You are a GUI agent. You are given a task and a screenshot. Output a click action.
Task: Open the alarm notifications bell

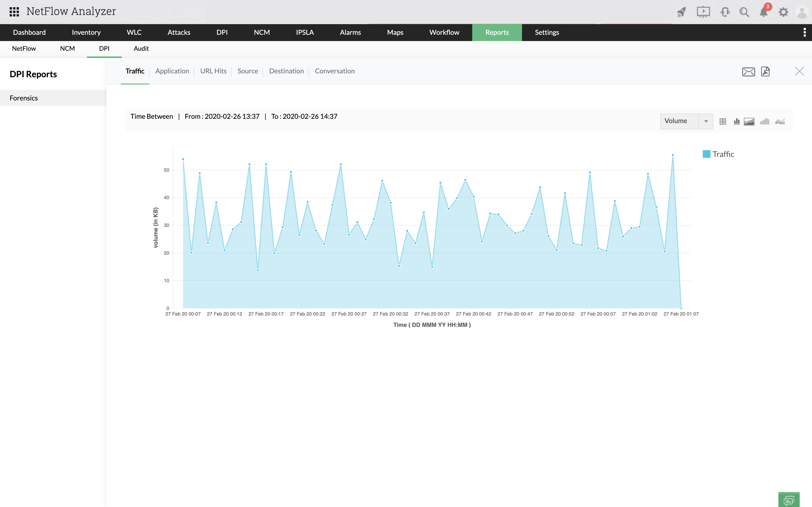tap(764, 12)
